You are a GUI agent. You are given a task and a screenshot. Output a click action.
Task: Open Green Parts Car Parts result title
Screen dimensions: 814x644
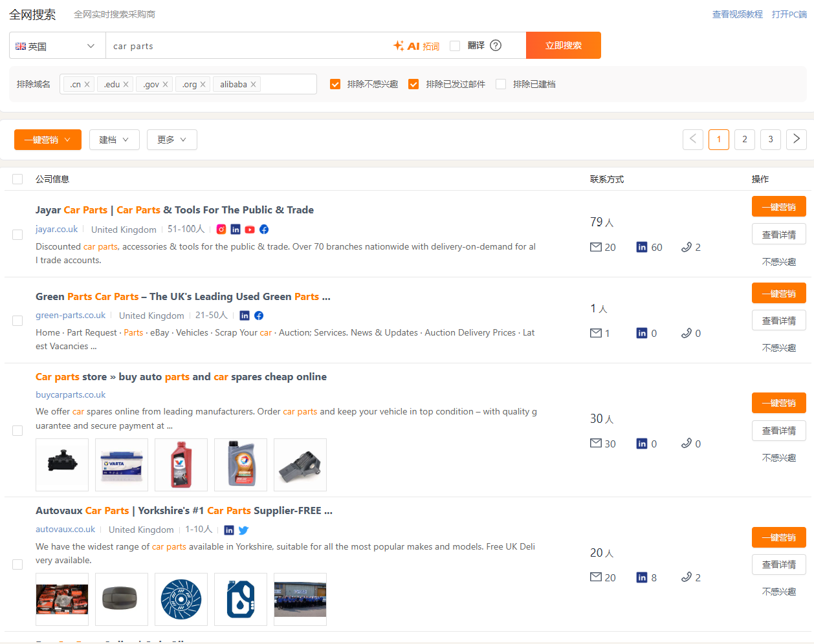pyautogui.click(x=183, y=296)
